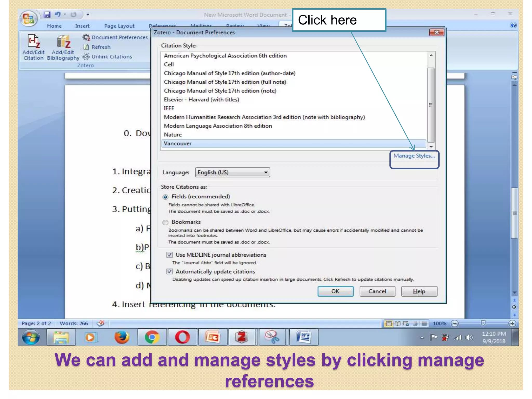Open Customize Quick Access Toolbar arrow
The width and height of the screenshot is (532, 399).
point(88,14)
